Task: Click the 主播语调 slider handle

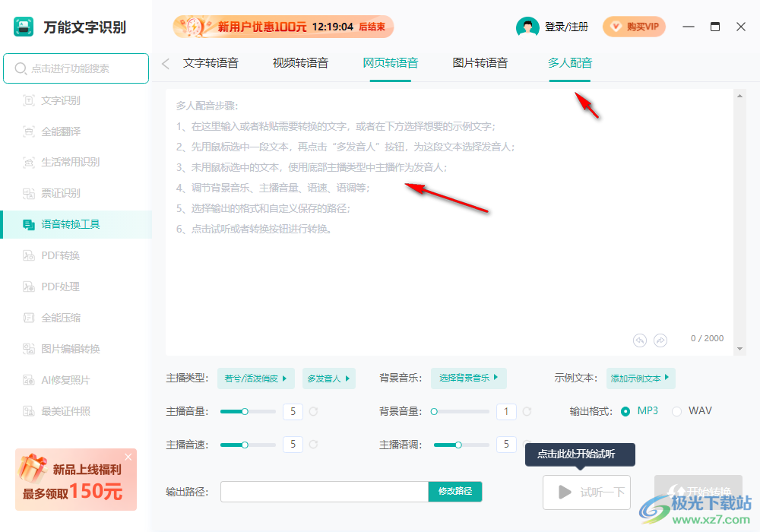Action: coord(458,445)
